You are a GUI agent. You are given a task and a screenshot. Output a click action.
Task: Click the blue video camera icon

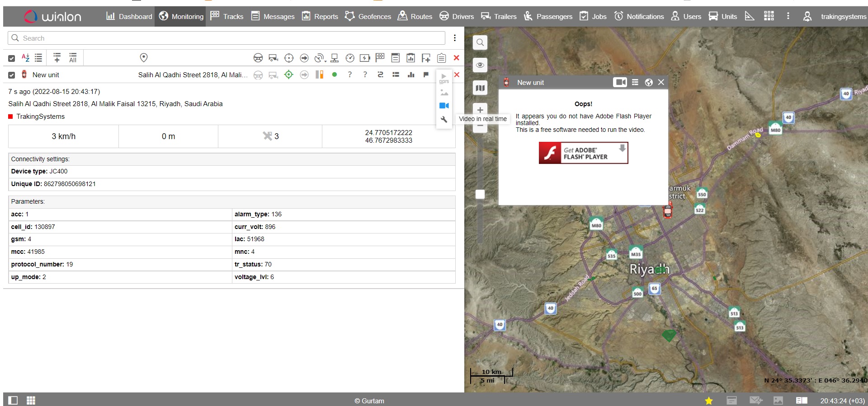point(444,106)
